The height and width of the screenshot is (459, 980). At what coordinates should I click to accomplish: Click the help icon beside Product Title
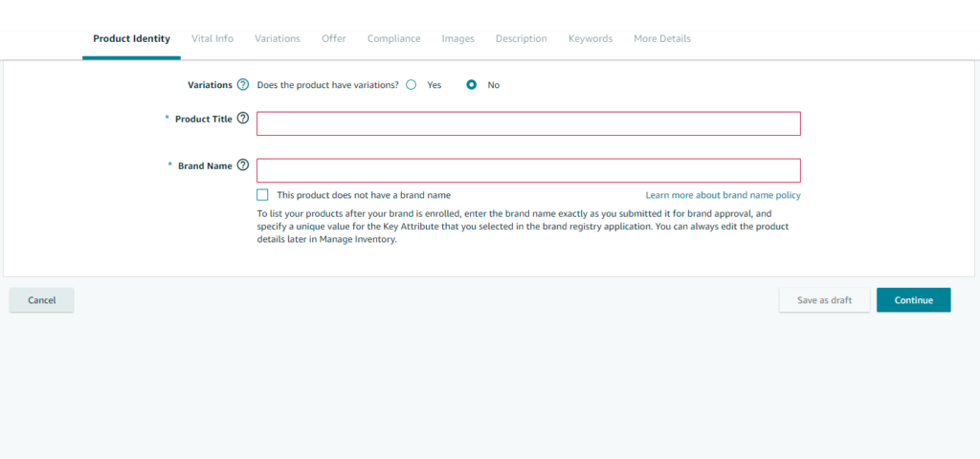tap(243, 119)
